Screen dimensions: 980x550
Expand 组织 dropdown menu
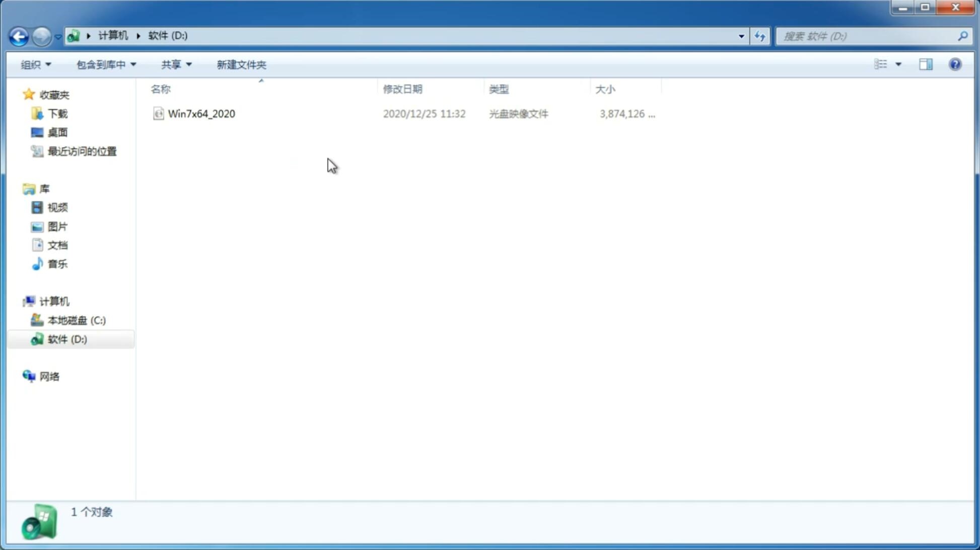[x=35, y=64]
